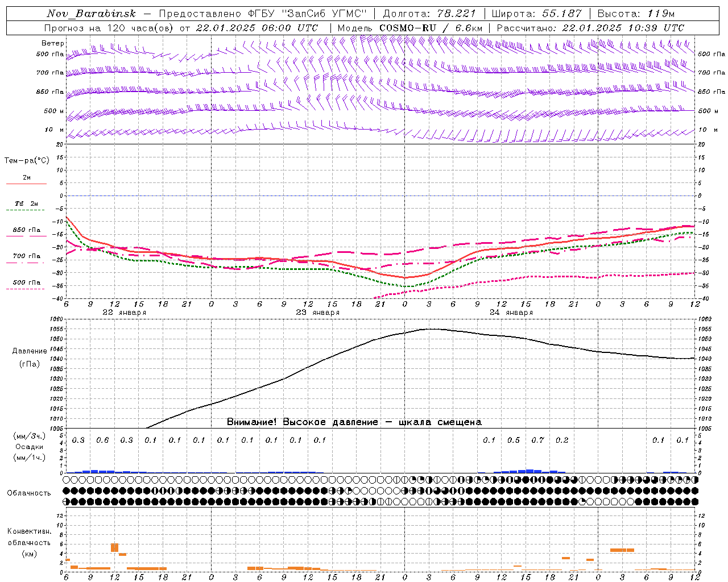Click the 850 гПа temperature legend entry
The width and height of the screenshot is (728, 582).
pos(27,232)
